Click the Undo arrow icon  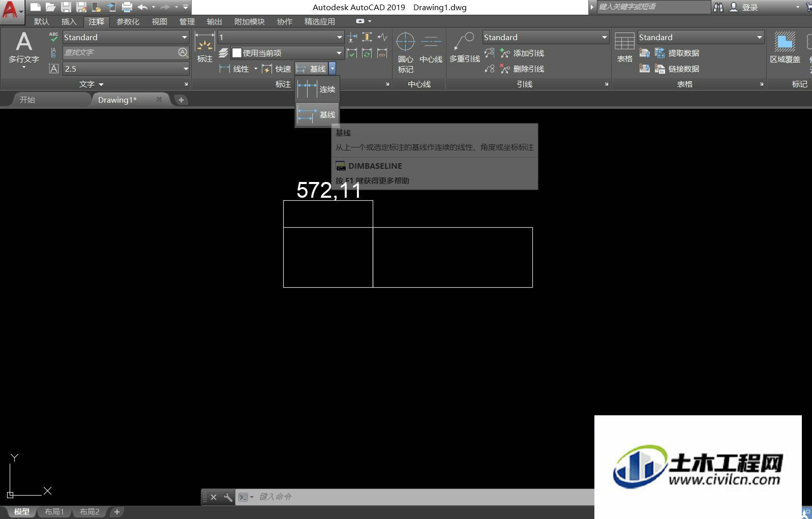click(x=142, y=7)
